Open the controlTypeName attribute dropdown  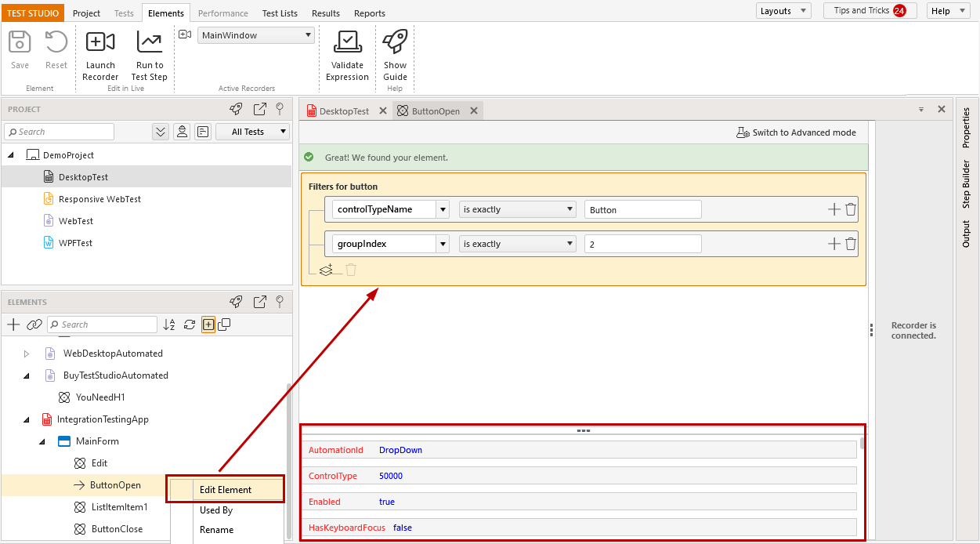[x=443, y=209]
